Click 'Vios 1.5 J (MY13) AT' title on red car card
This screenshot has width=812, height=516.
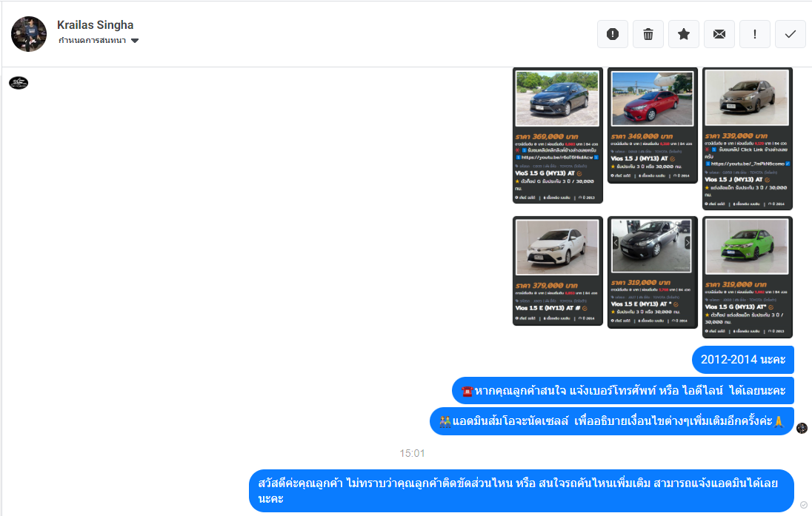tap(639, 159)
